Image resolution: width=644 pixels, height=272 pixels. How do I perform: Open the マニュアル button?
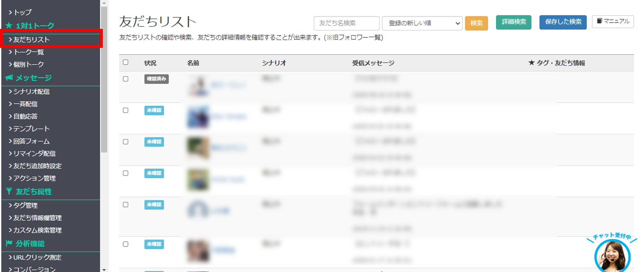point(613,22)
